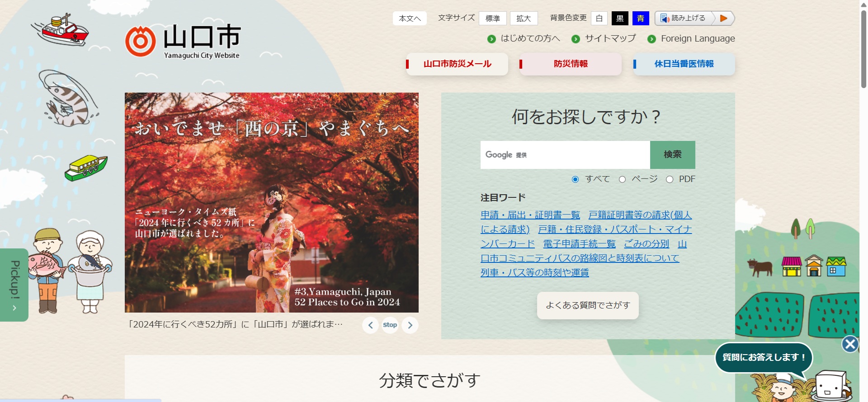The height and width of the screenshot is (402, 868).
Task: Open 休日当番医情報 menu button
Action: (x=684, y=64)
